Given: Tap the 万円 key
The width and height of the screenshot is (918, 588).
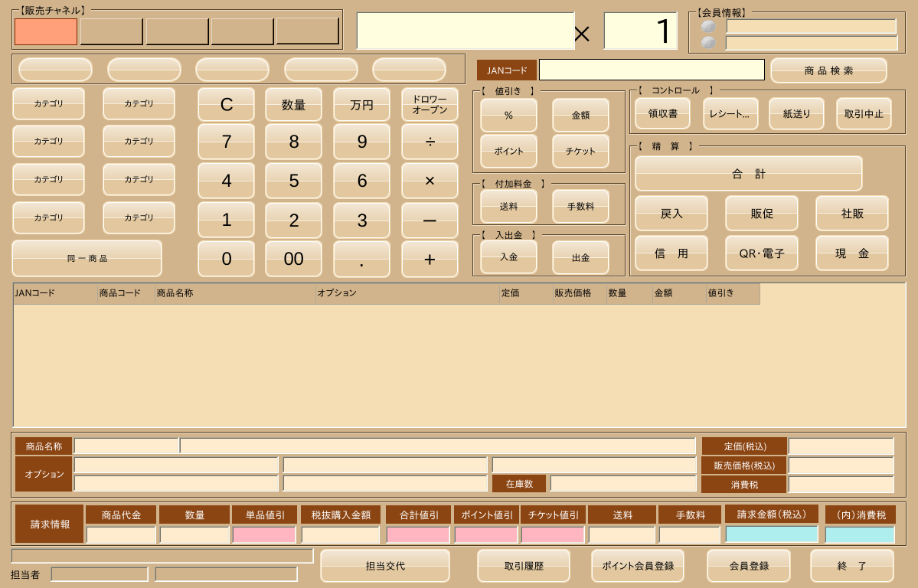Looking at the screenshot, I should click(x=361, y=105).
